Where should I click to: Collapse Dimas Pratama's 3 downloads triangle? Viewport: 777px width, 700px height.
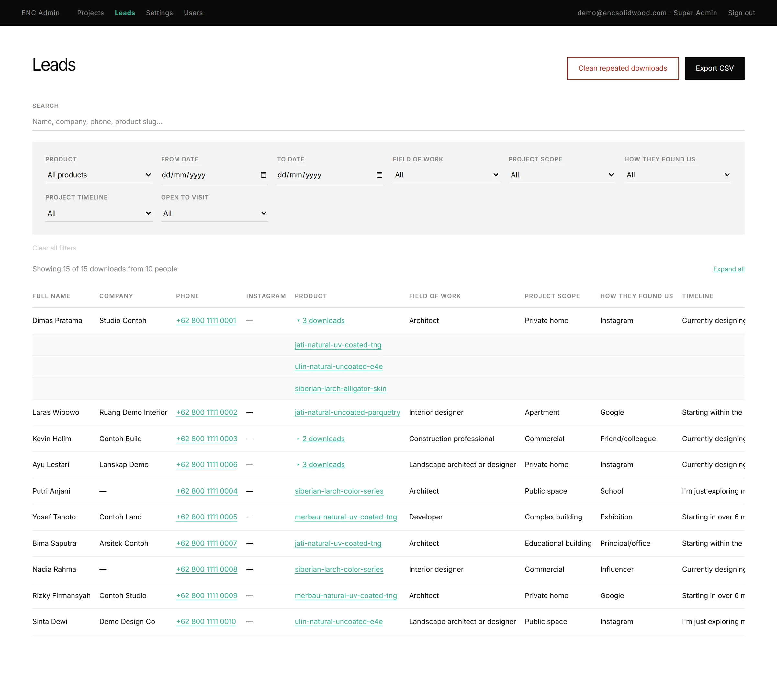pyautogui.click(x=298, y=321)
